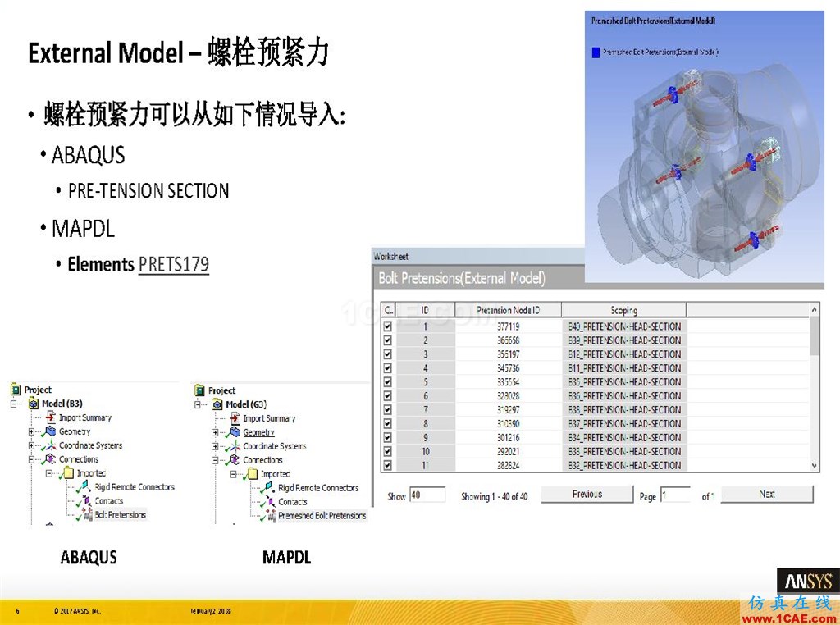Click the Project icon in MAPDL tree
This screenshot has width=840, height=625.
pos(200,390)
